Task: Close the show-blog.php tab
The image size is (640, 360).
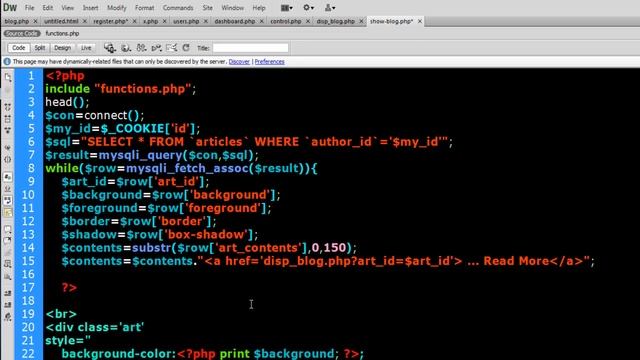Action: [x=419, y=21]
